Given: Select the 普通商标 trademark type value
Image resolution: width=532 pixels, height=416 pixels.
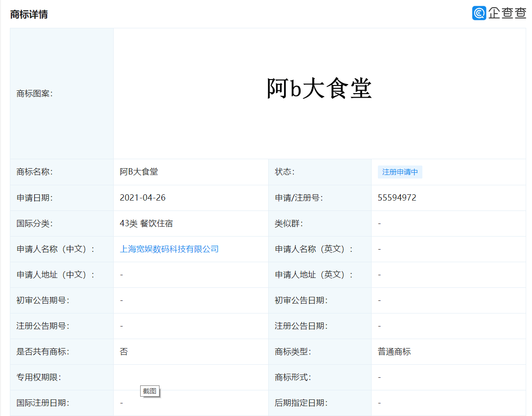Looking at the screenshot, I should 394,352.
